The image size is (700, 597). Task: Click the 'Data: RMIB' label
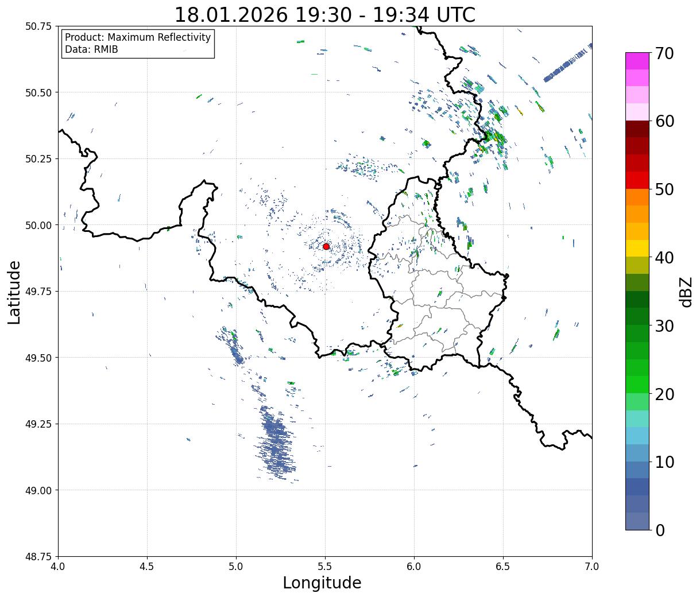(x=91, y=49)
